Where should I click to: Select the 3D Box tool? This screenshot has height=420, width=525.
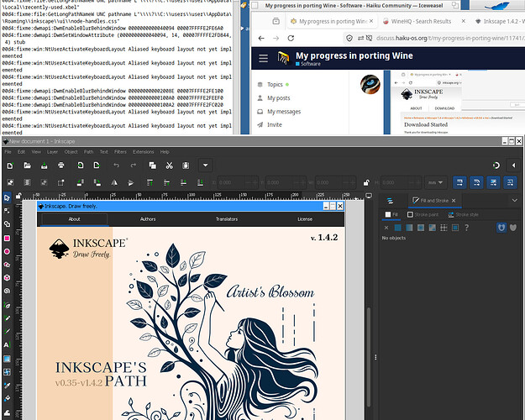coord(7,278)
